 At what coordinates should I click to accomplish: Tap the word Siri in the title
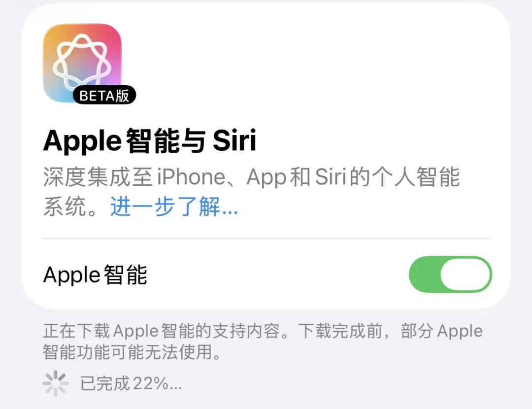pyautogui.click(x=234, y=140)
